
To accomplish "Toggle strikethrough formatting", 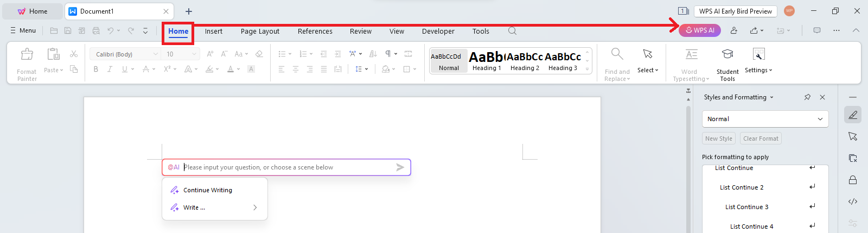I will (145, 69).
